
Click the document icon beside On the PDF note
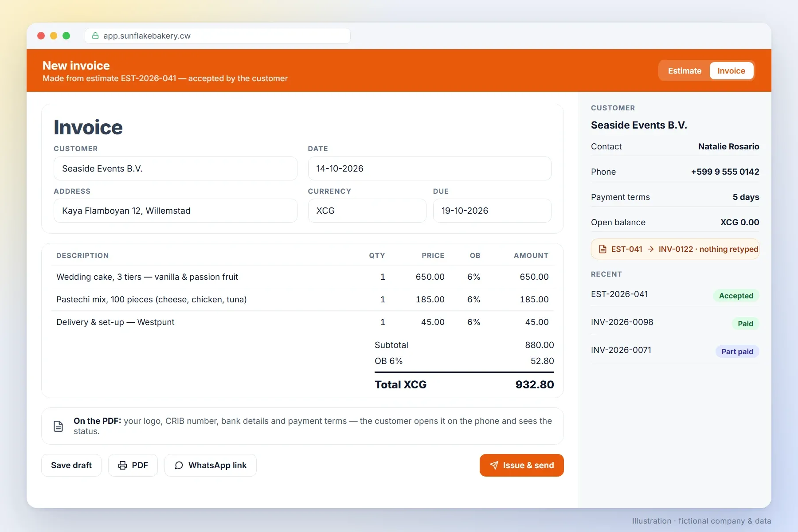(x=59, y=426)
